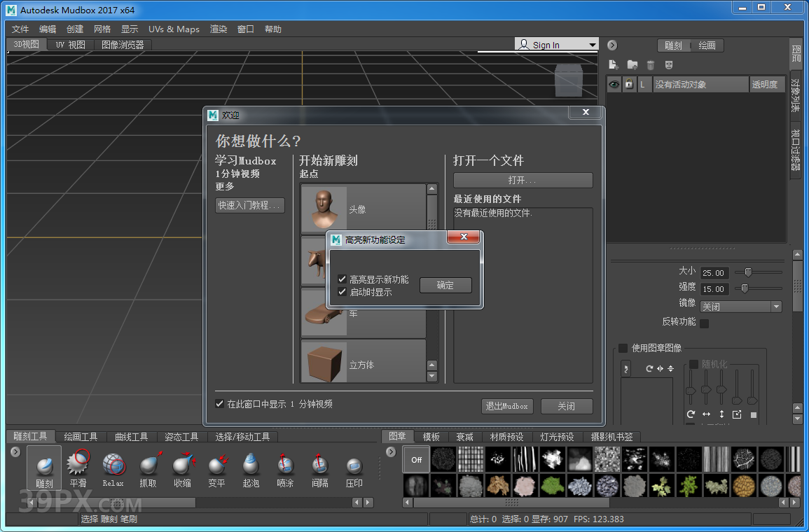
Task: Click the delete layer trash icon
Action: 650,64
